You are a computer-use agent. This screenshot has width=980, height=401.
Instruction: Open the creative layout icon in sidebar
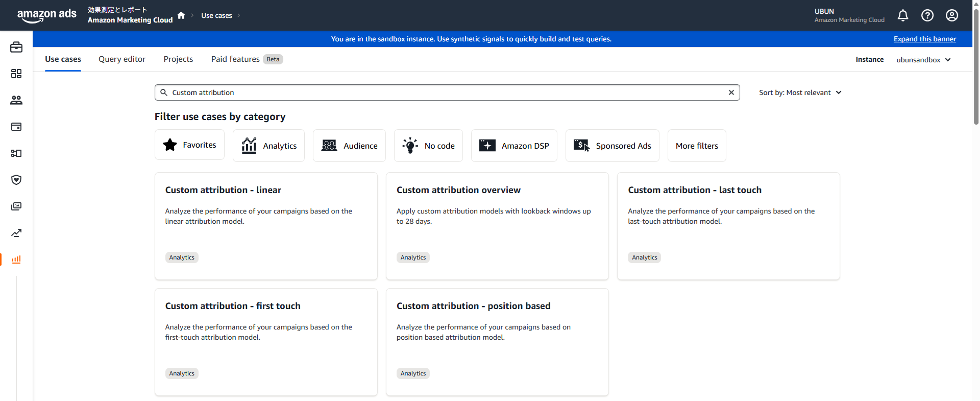[16, 153]
